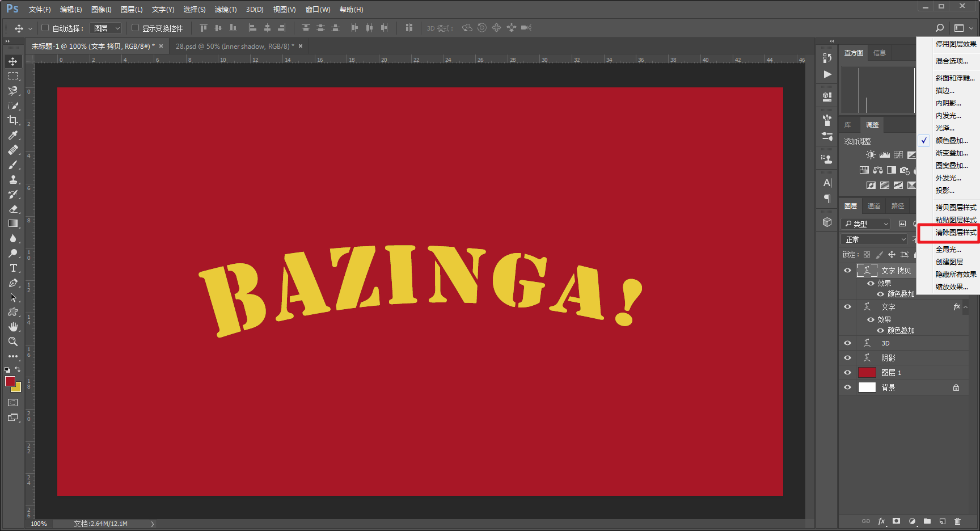Open the 图层 auto-select dropdown
Image resolution: width=980 pixels, height=531 pixels.
point(105,28)
